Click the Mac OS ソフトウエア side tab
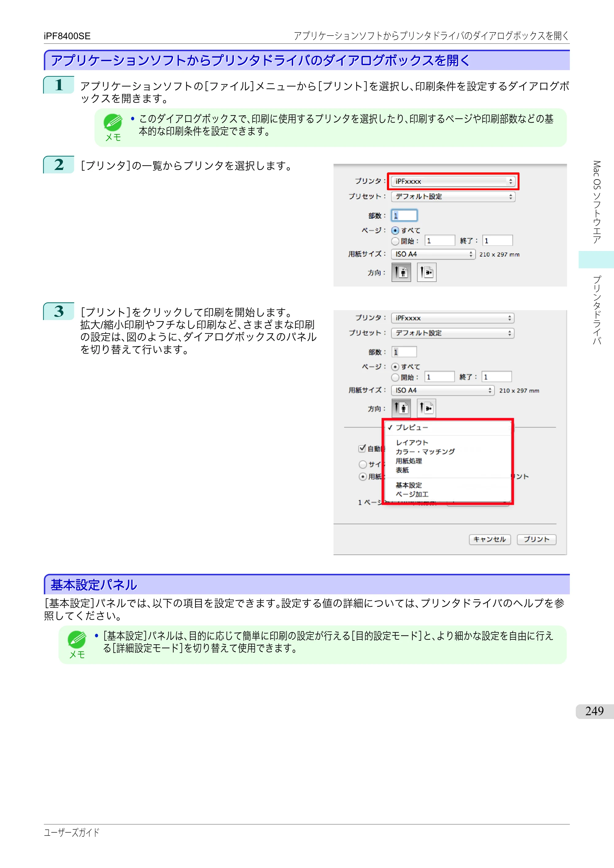This screenshot has height=868, width=614. click(x=597, y=202)
